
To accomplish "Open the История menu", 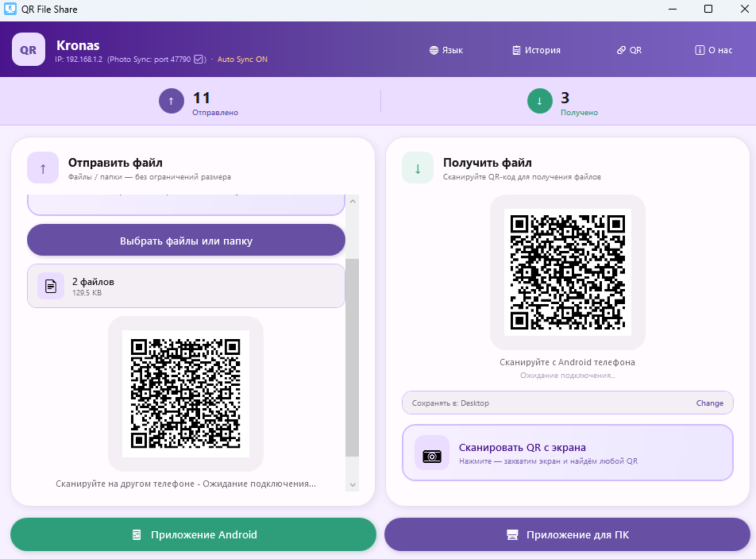I will point(536,50).
